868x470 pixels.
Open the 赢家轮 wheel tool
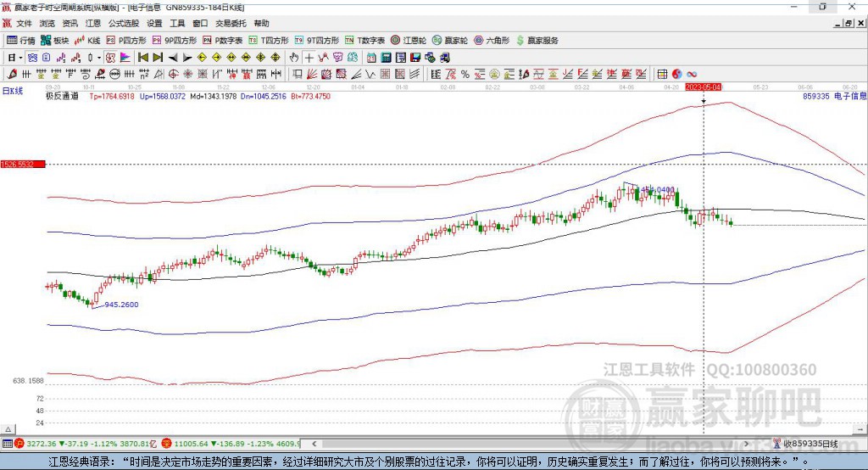pyautogui.click(x=450, y=41)
